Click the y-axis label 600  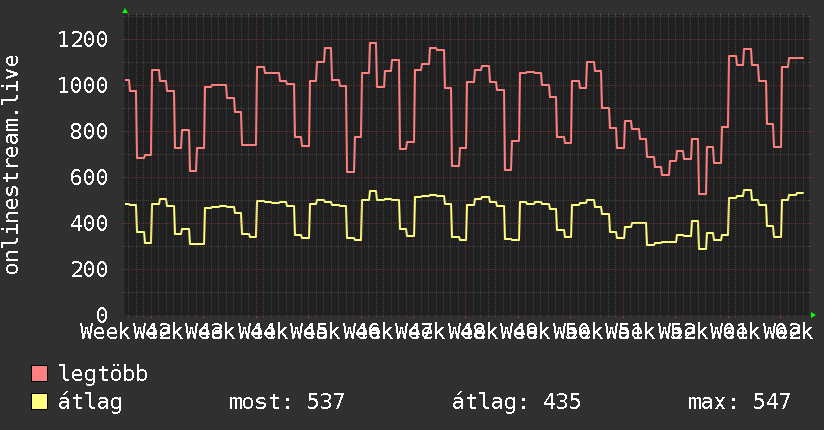click(89, 177)
